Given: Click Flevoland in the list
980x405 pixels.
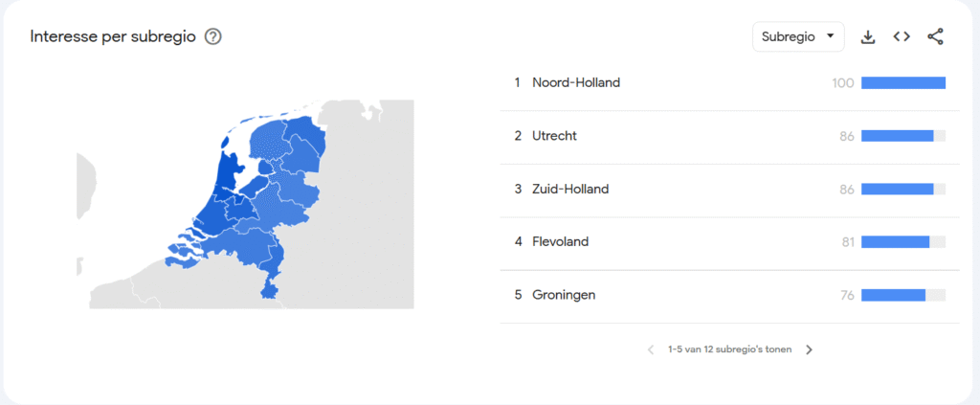Looking at the screenshot, I should 560,241.
